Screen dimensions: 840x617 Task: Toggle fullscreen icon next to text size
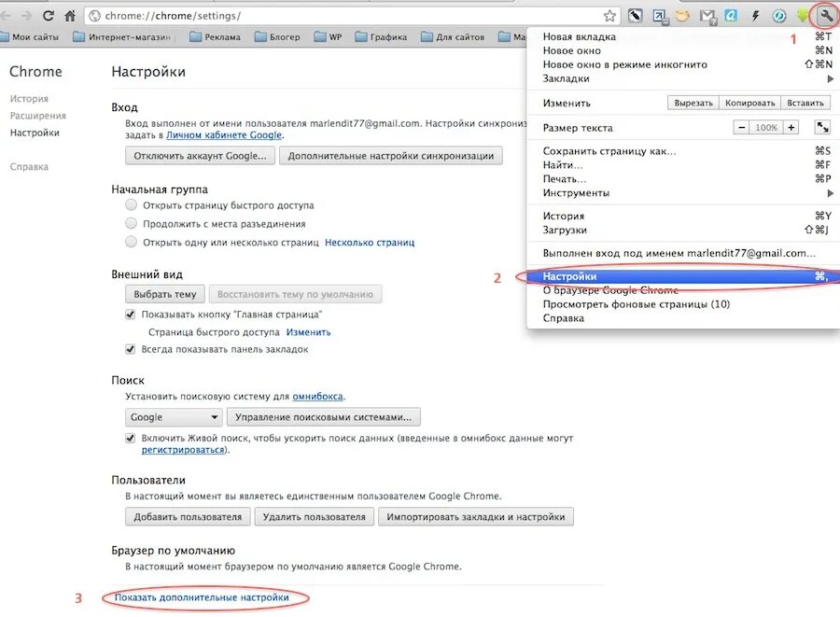pos(821,127)
